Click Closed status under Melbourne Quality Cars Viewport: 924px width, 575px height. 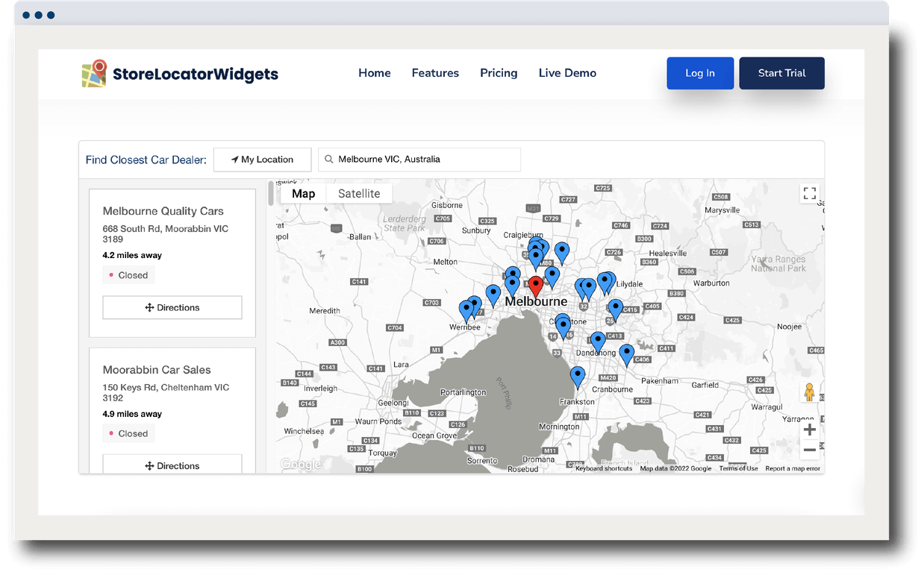[x=128, y=275]
